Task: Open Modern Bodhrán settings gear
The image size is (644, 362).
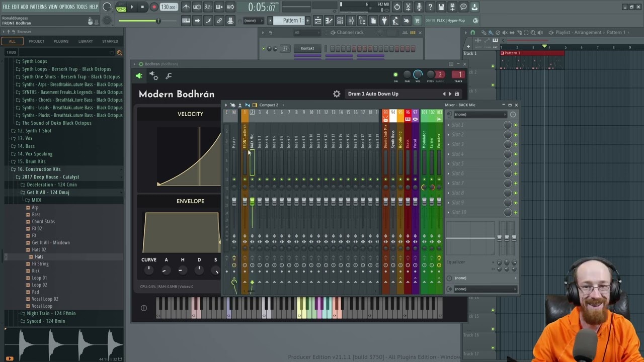Action: pyautogui.click(x=337, y=94)
